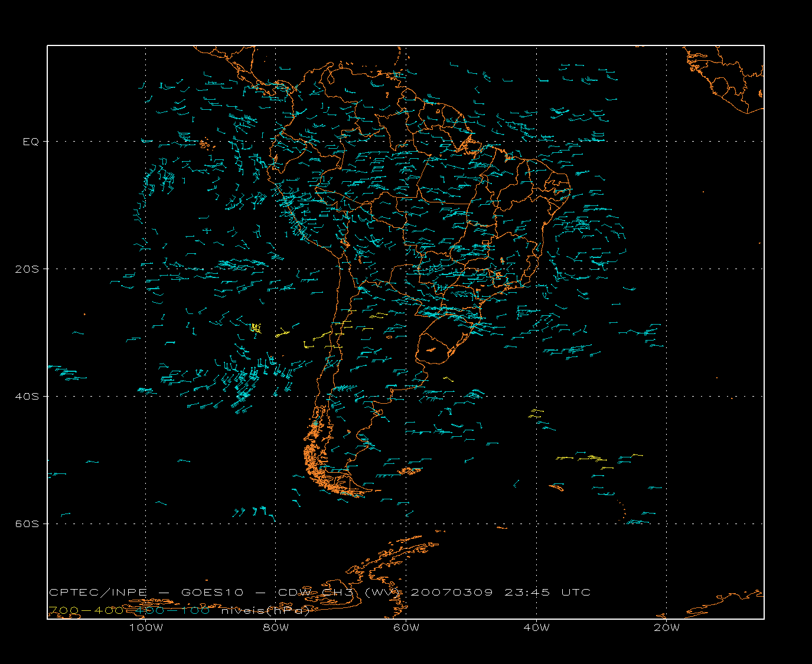Viewport: 812px width, 664px height.
Task: Click the yellow 700-400 level legend
Action: pyautogui.click(x=86, y=610)
